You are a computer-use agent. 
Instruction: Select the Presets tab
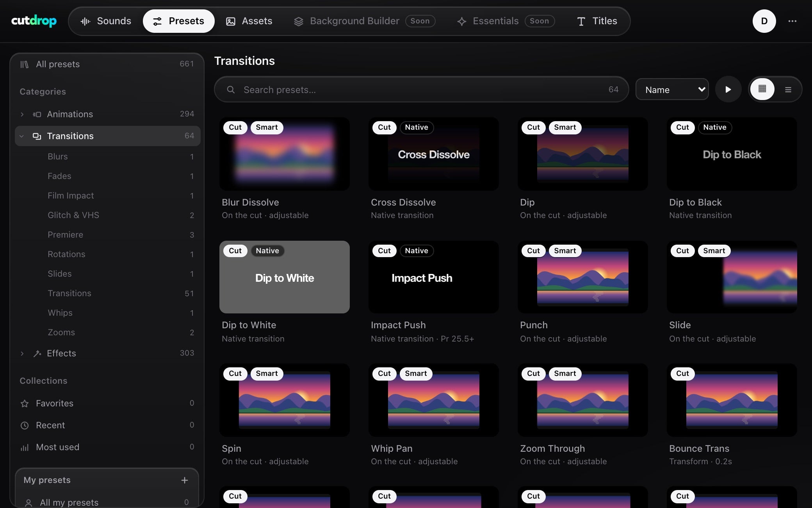pos(179,21)
